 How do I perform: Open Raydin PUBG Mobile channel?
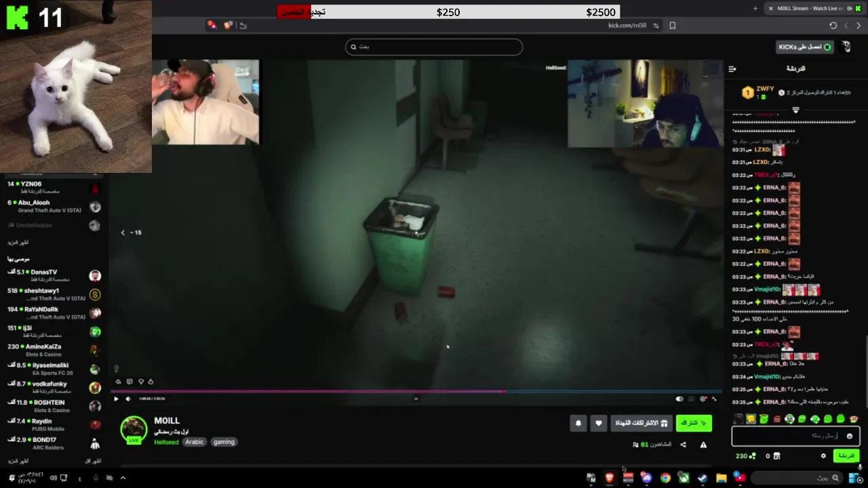point(54,424)
